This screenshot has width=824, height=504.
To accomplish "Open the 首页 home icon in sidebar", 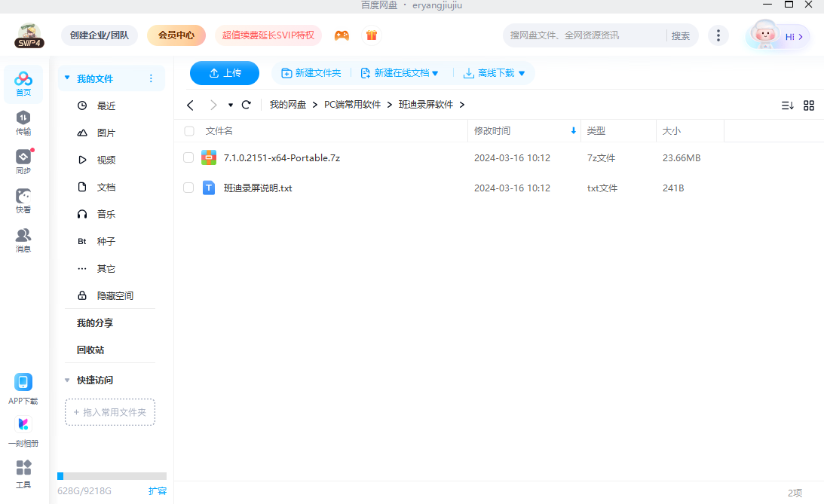I will point(23,84).
